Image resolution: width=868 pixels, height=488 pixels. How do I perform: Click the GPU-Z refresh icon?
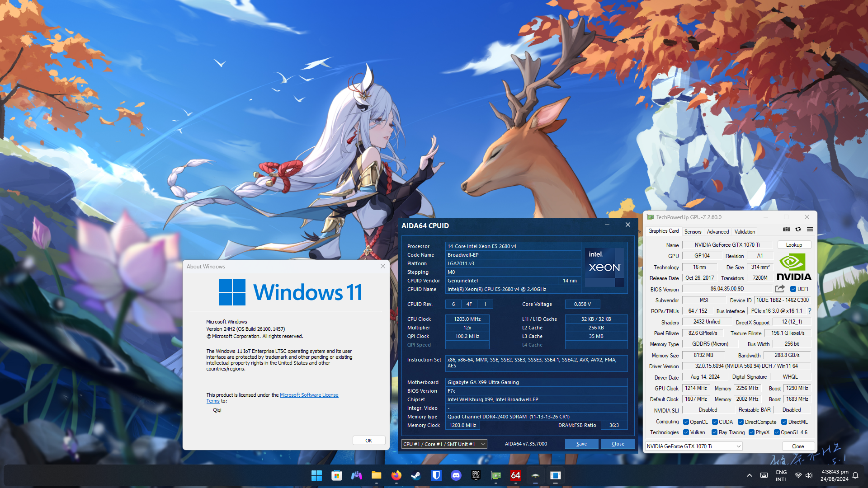[798, 230]
